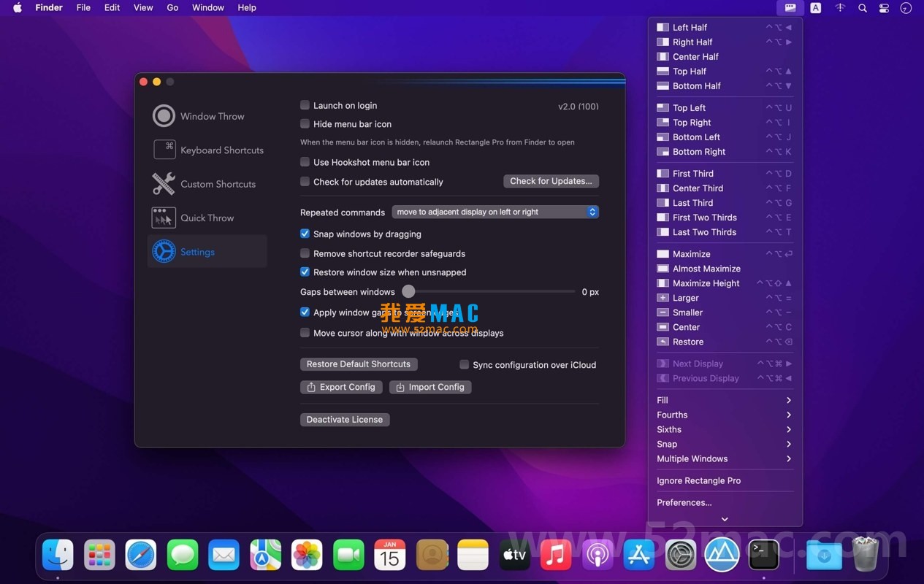Enable Launch on login checkbox
924x584 pixels.
point(305,105)
